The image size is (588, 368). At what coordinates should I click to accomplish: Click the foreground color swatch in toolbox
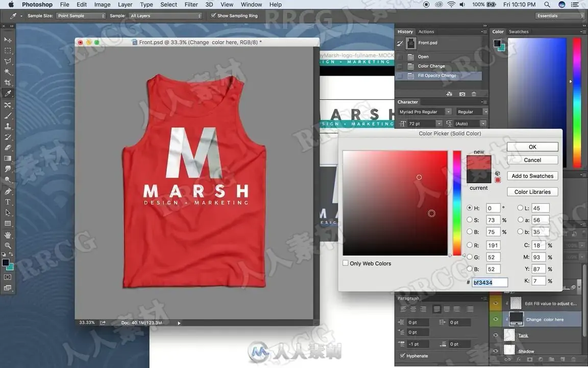(6, 263)
